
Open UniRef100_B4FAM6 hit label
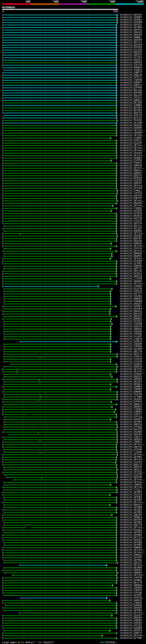click(x=131, y=93)
